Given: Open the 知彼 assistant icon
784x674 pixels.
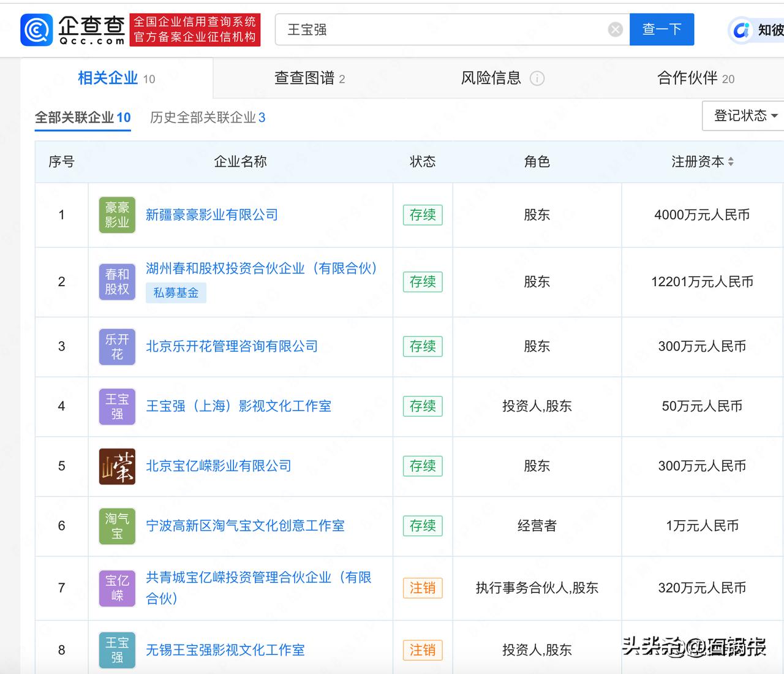Looking at the screenshot, I should coord(742,29).
